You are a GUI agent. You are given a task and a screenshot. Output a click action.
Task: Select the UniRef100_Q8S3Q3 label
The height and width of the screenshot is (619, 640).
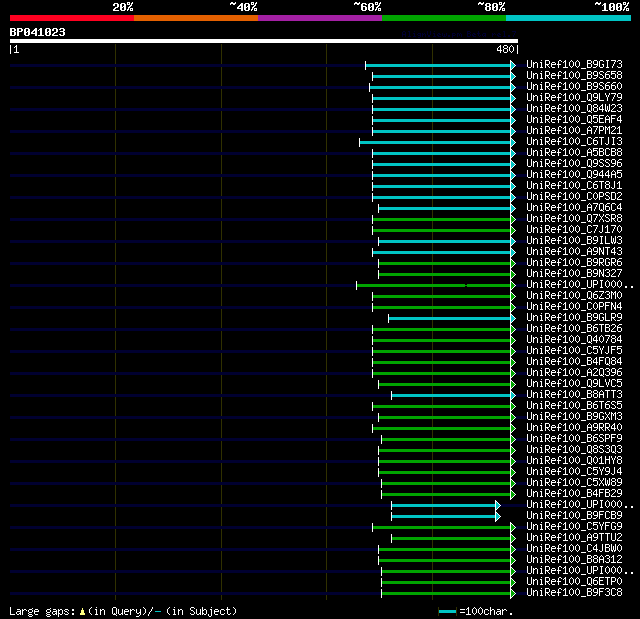coord(574,450)
